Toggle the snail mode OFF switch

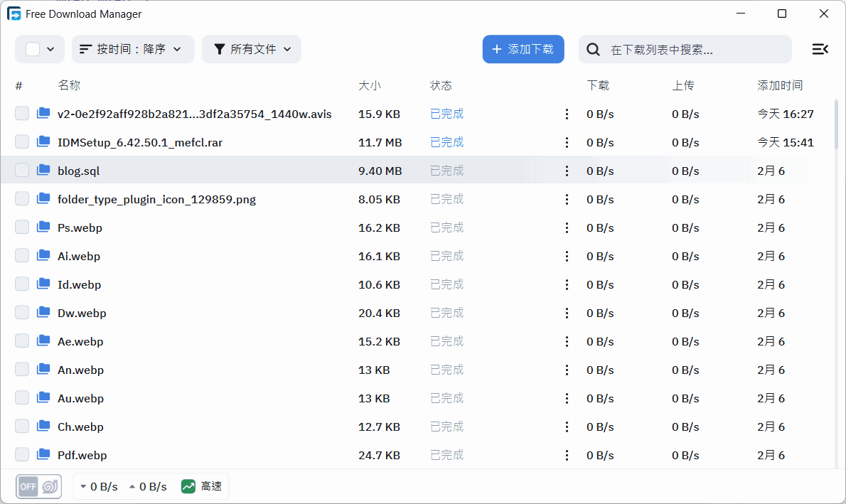point(38,487)
